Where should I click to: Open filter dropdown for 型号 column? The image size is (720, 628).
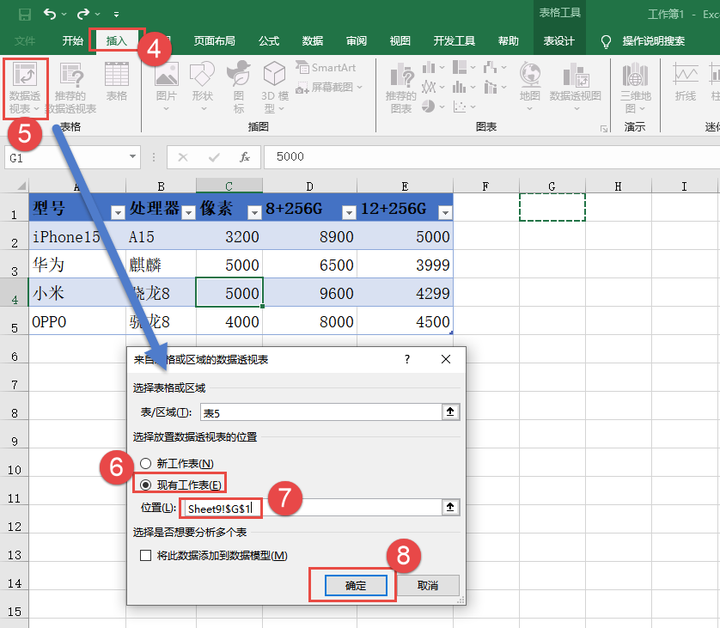tap(118, 212)
